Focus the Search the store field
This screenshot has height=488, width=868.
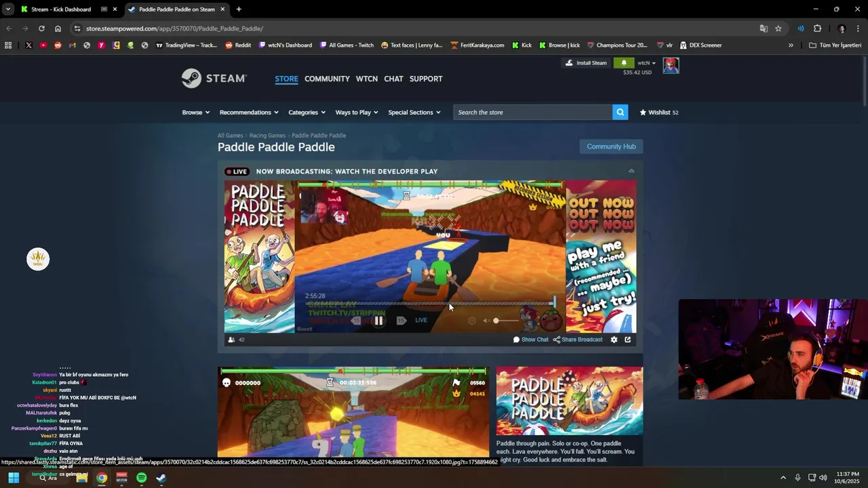tap(533, 113)
